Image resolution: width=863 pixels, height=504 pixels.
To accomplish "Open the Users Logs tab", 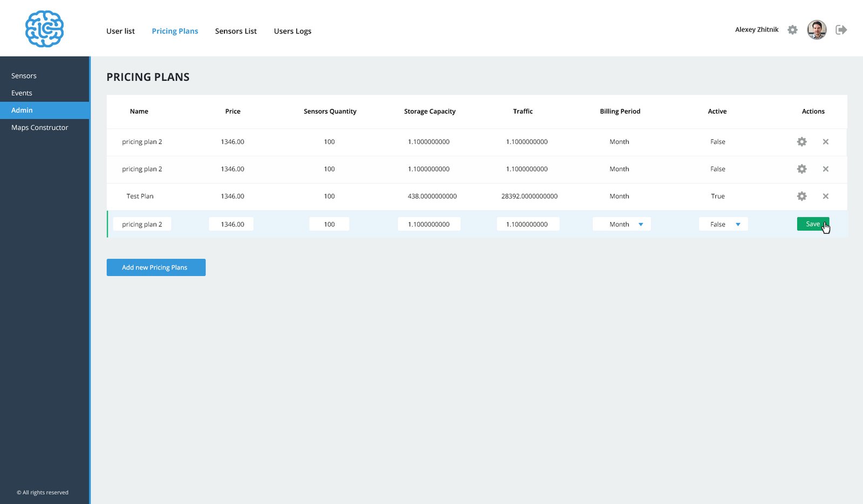I will pos(292,31).
